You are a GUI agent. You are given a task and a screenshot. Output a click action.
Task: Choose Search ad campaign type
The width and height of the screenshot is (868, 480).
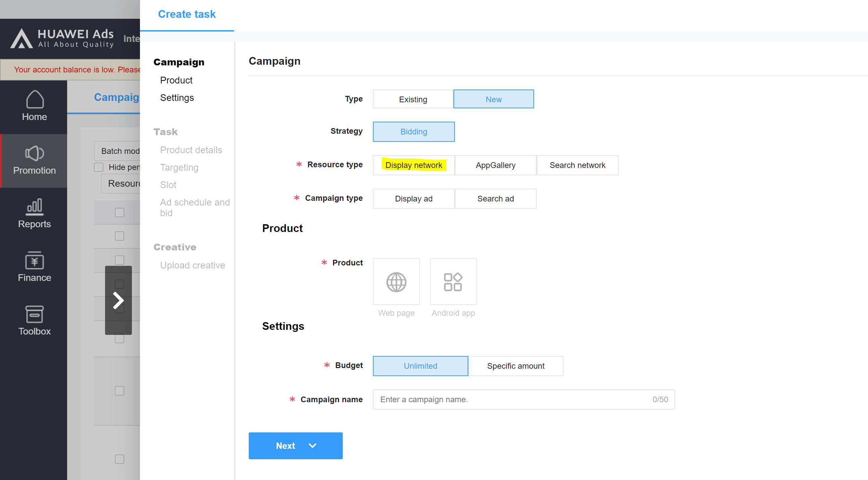point(495,198)
